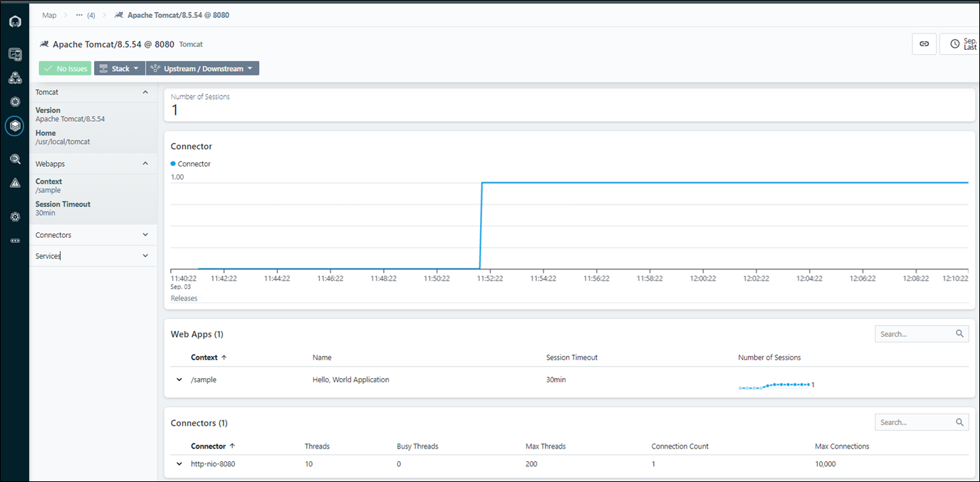The width and height of the screenshot is (980, 482).
Task: Open the Kubernetes wheel sidebar icon
Action: point(15,102)
